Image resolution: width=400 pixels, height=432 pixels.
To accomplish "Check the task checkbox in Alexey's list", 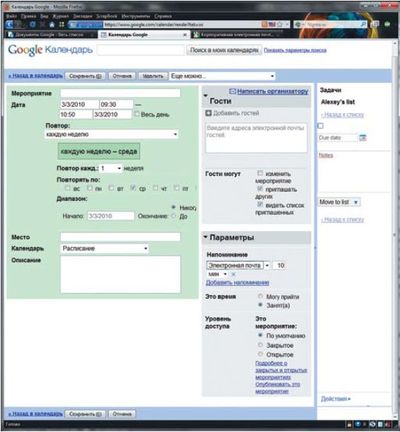I will click(321, 126).
